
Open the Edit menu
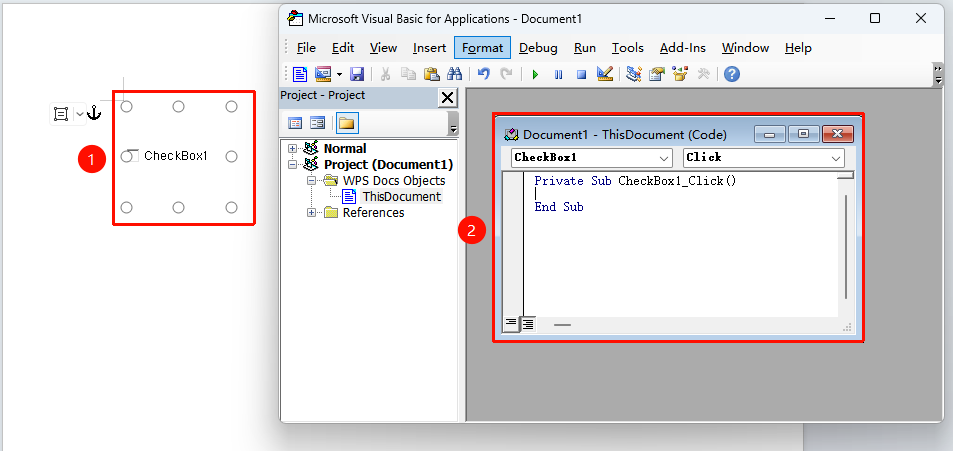(343, 47)
